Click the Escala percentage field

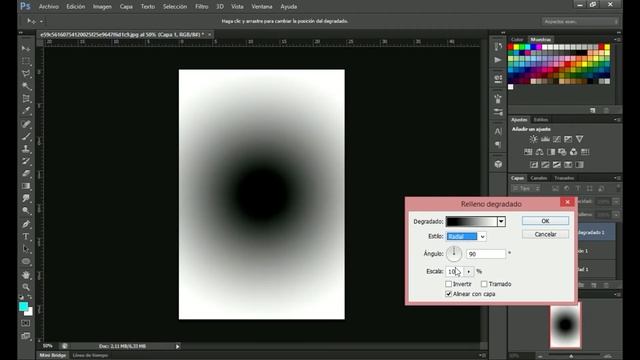coord(455,271)
